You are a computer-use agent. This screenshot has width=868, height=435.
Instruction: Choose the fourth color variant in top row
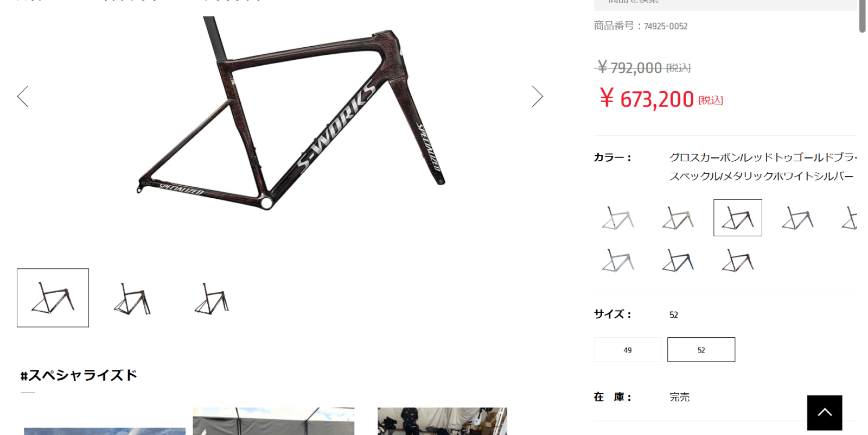pyautogui.click(x=797, y=218)
